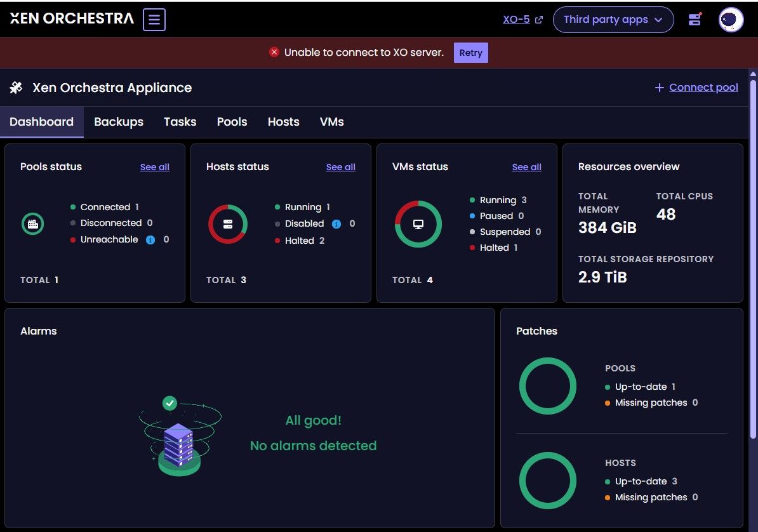Click the external link arrow beside XO-5

click(539, 20)
